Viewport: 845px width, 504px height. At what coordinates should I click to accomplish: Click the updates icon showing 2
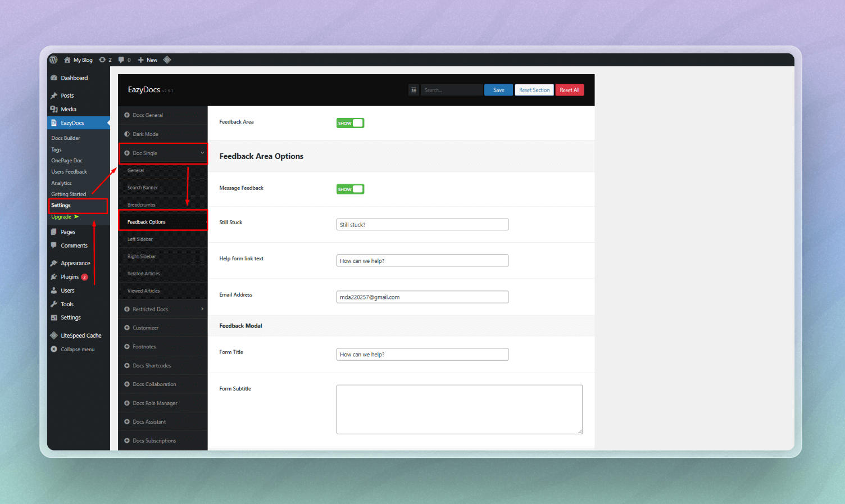click(102, 60)
